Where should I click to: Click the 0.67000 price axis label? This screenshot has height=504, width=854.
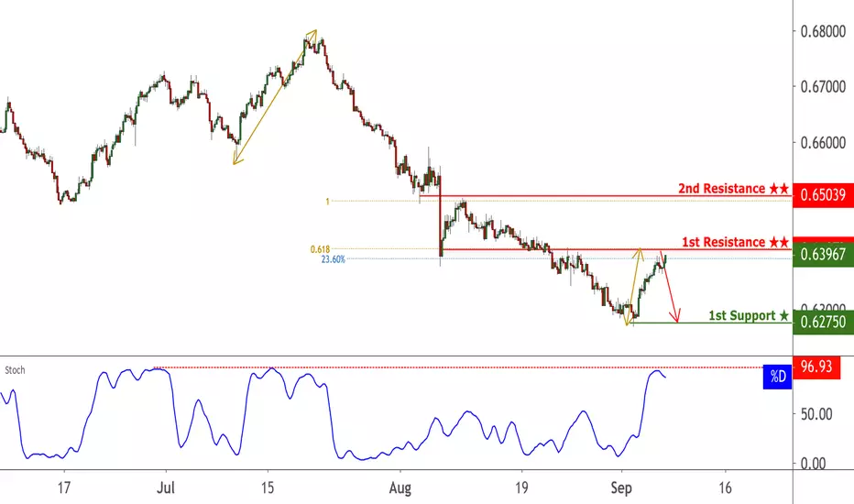point(823,86)
